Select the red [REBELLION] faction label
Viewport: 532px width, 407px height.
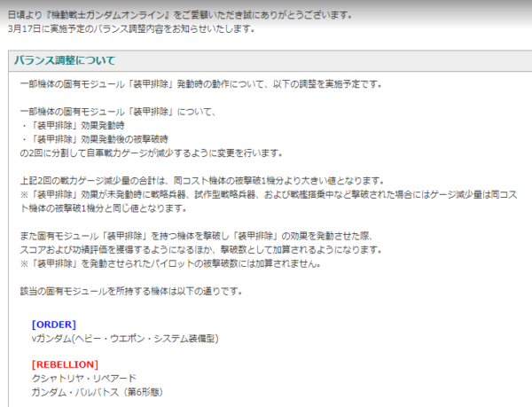[x=65, y=364]
